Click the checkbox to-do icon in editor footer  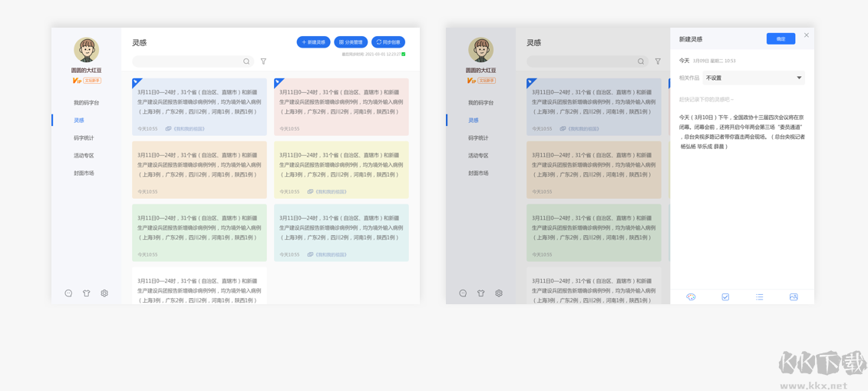(725, 297)
